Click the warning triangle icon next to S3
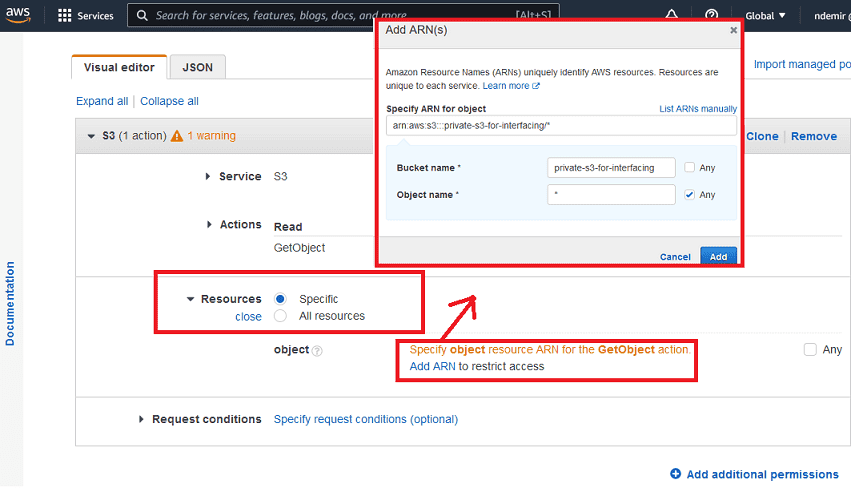The image size is (851, 488). pyautogui.click(x=177, y=136)
